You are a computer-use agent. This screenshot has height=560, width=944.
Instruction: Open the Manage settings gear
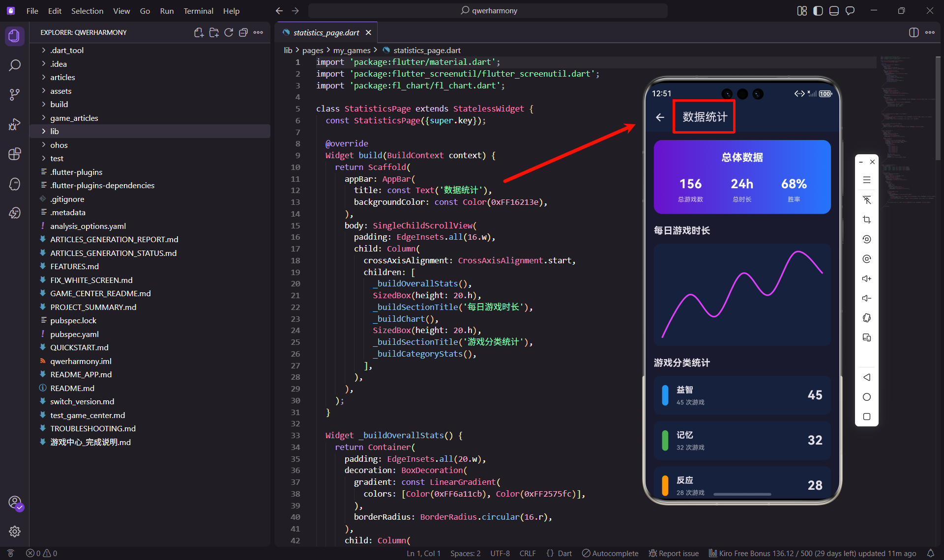point(15,532)
